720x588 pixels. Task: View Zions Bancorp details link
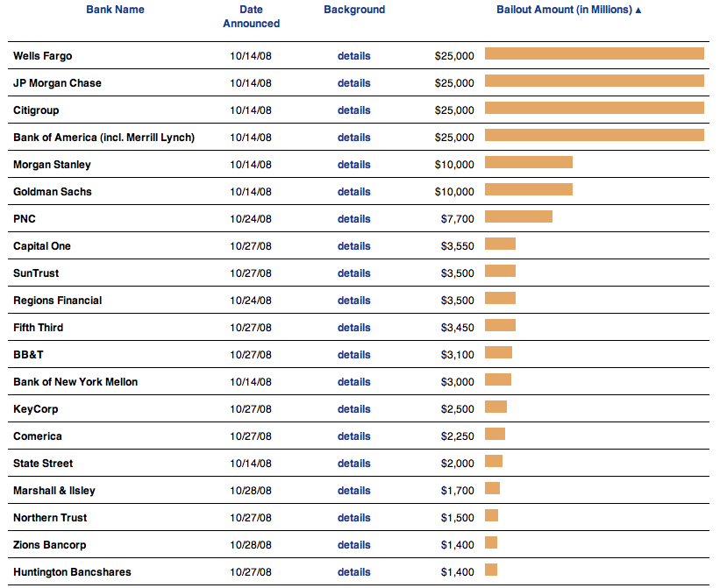(354, 545)
